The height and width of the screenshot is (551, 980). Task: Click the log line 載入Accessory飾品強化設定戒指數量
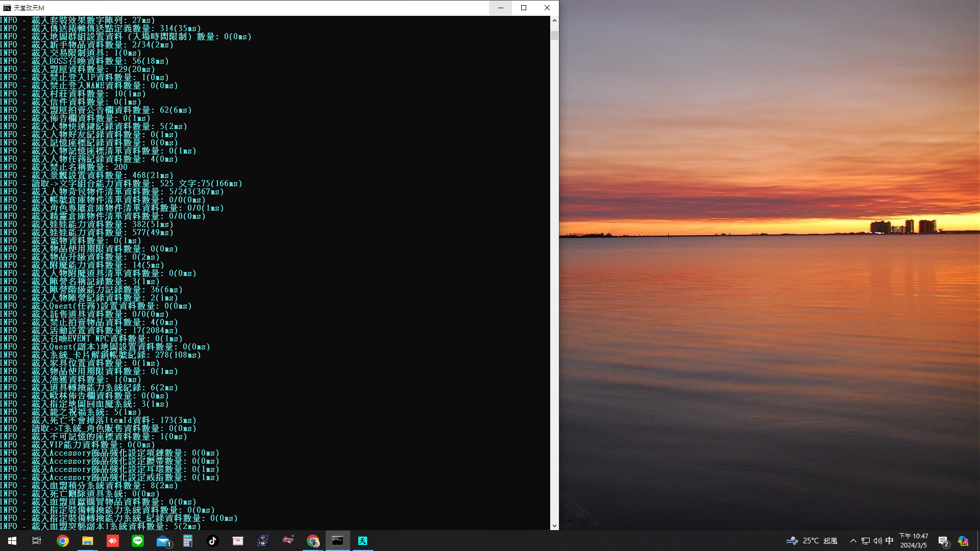(110, 478)
